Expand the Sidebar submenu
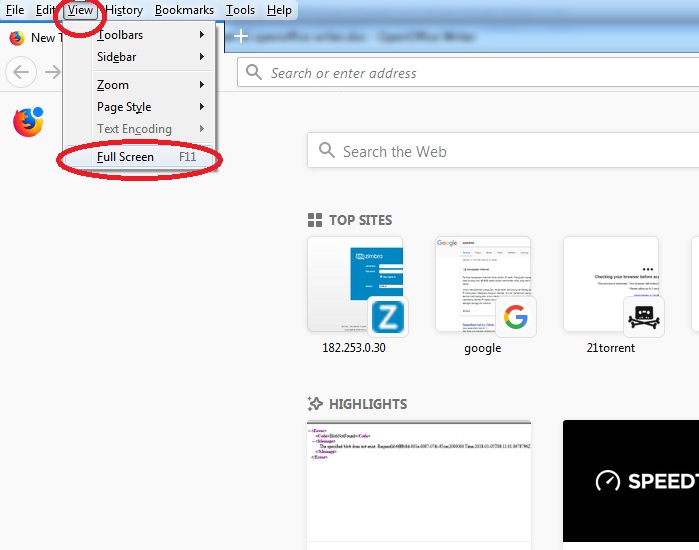The image size is (699, 550). [x=151, y=57]
